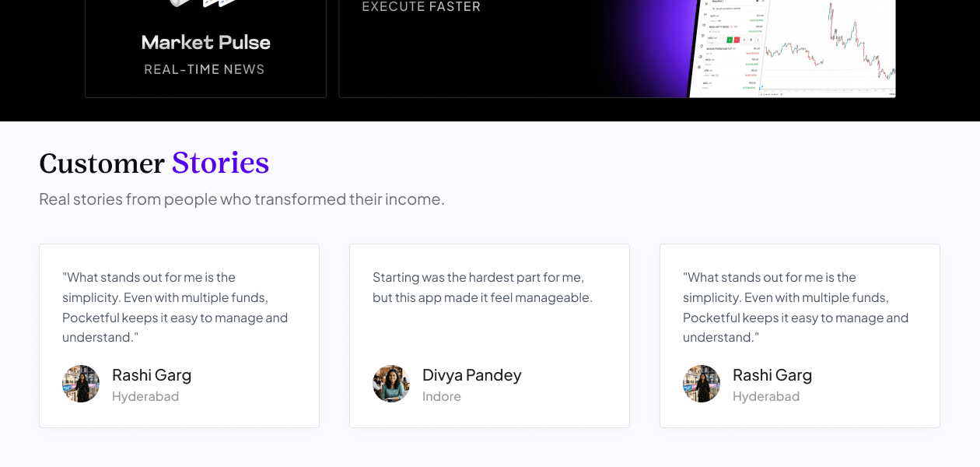This screenshot has width=980, height=467.
Task: Open the rightmost 'What stands out' testimonial quote
Action: [x=796, y=307]
